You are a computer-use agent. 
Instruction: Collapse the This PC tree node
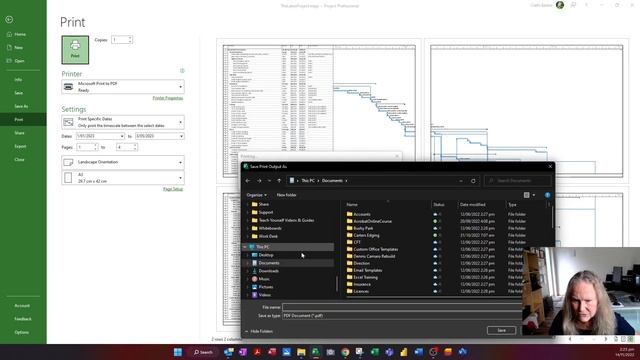tap(245, 247)
